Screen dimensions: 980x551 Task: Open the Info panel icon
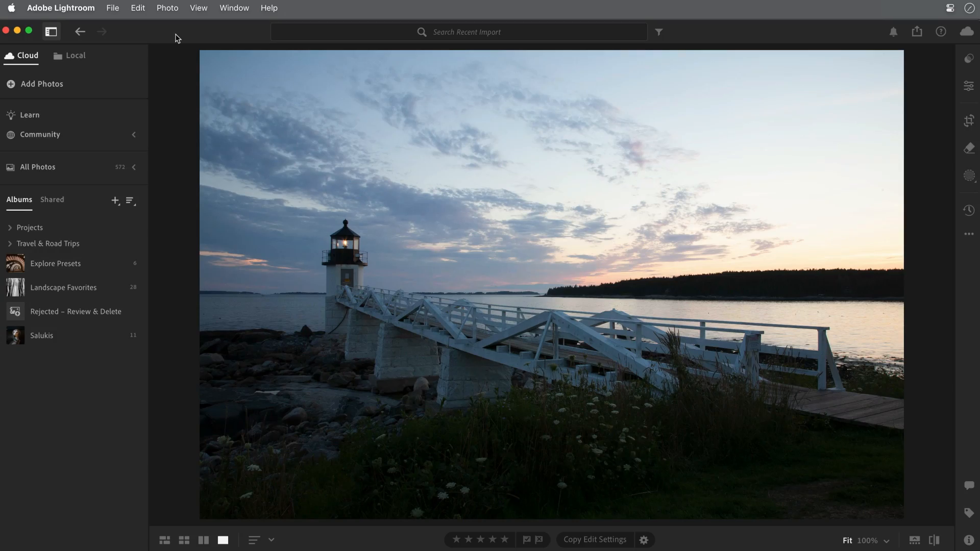[x=968, y=540]
